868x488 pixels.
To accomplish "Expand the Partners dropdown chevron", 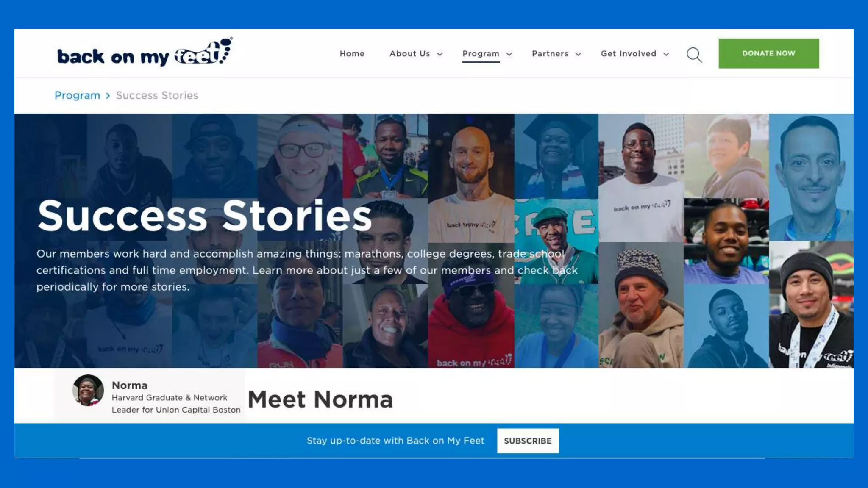I will tap(578, 54).
